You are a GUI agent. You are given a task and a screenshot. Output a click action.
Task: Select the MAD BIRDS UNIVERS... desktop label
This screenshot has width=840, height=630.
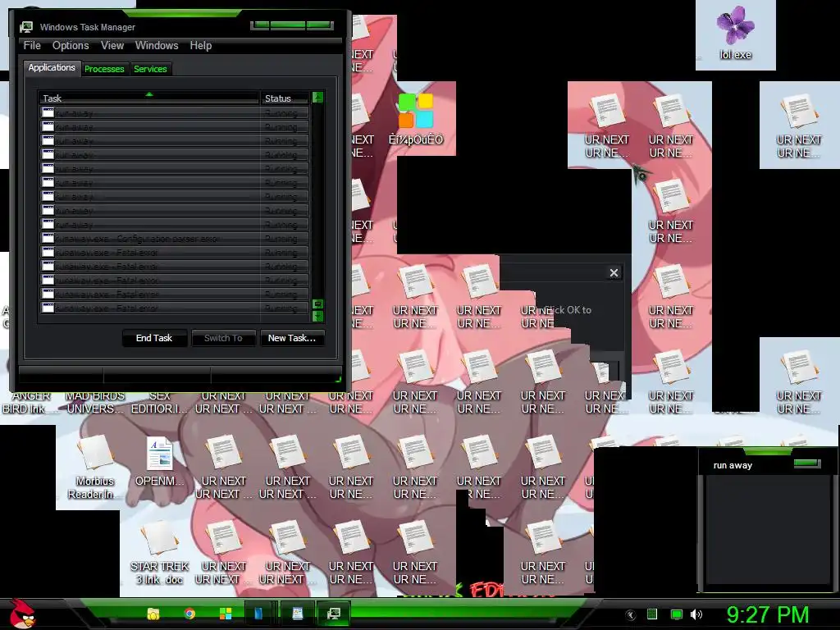pyautogui.click(x=95, y=402)
